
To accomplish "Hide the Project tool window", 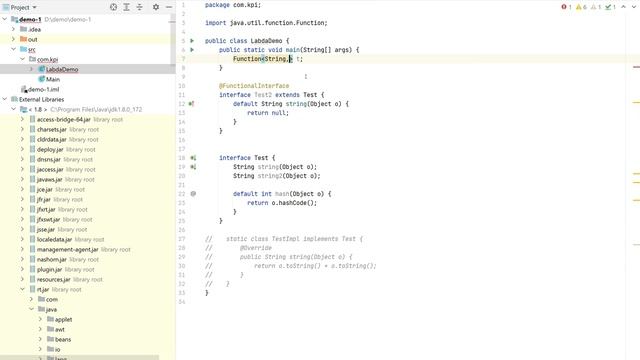I will [169, 7].
